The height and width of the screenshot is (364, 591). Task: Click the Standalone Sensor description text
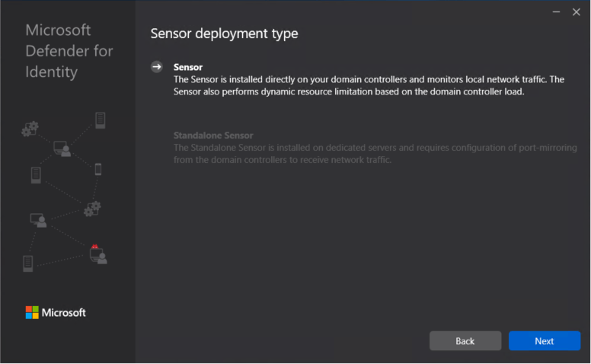(x=374, y=154)
